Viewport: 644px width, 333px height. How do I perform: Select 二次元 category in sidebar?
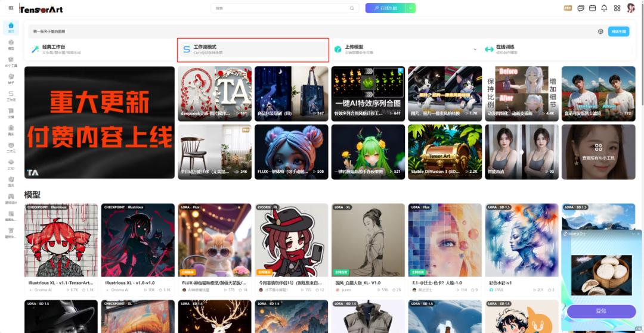click(11, 148)
